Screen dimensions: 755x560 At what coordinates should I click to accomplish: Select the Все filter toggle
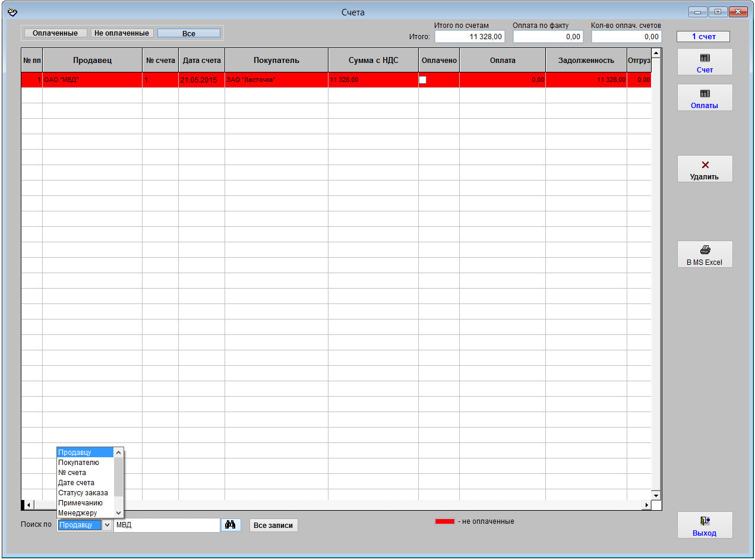coord(189,33)
